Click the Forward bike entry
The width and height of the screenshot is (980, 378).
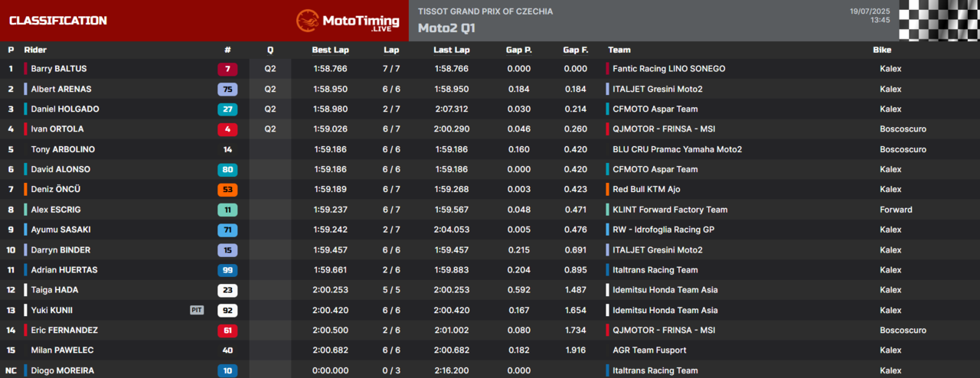pyautogui.click(x=896, y=210)
